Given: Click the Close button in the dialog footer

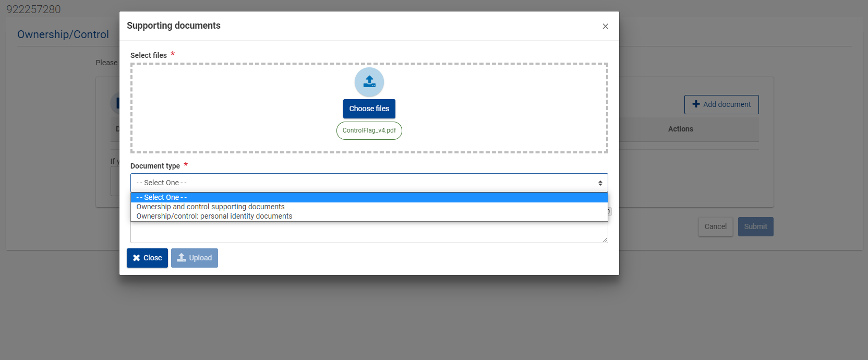Looking at the screenshot, I should click(147, 258).
